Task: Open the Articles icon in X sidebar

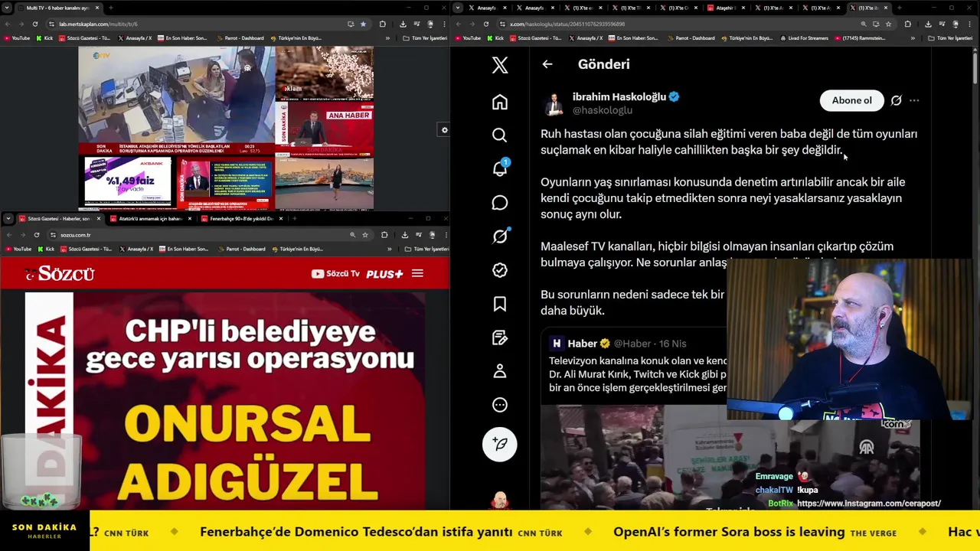Action: pos(500,337)
